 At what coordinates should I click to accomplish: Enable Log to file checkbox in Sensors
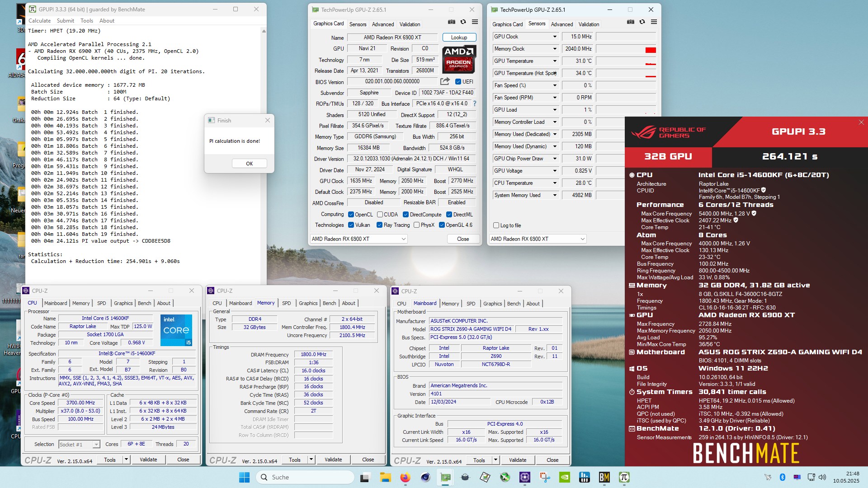(x=496, y=225)
